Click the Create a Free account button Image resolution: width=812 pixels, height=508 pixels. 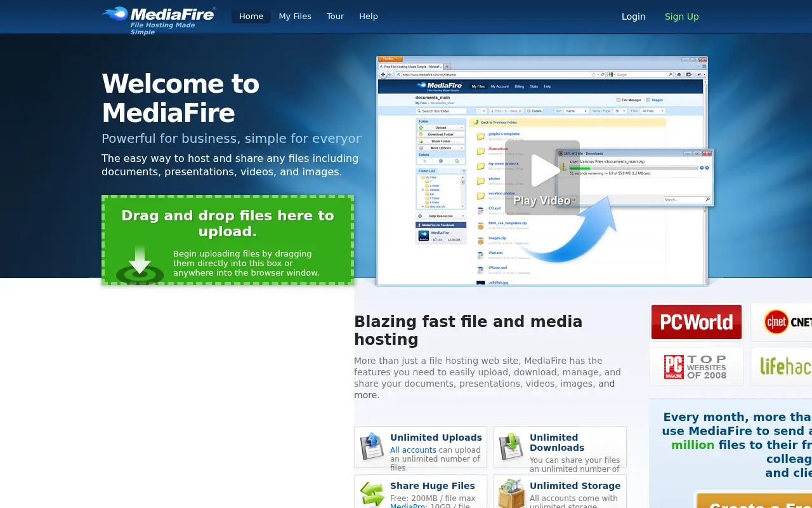pos(754,500)
